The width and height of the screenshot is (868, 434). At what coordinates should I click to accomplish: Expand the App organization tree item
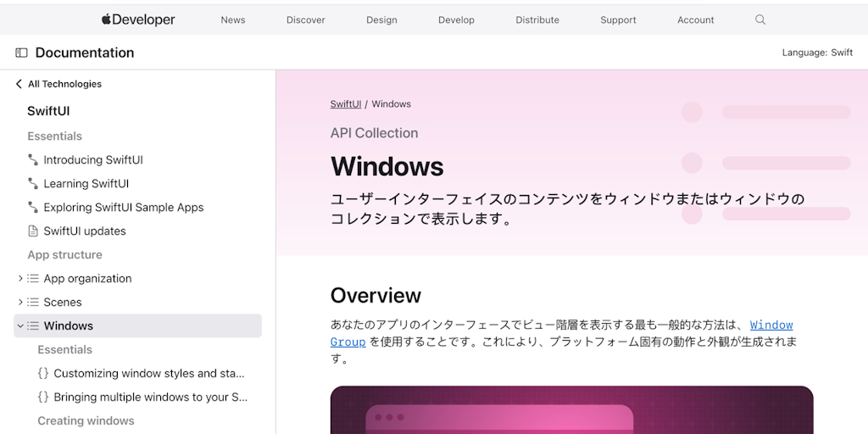click(x=20, y=278)
